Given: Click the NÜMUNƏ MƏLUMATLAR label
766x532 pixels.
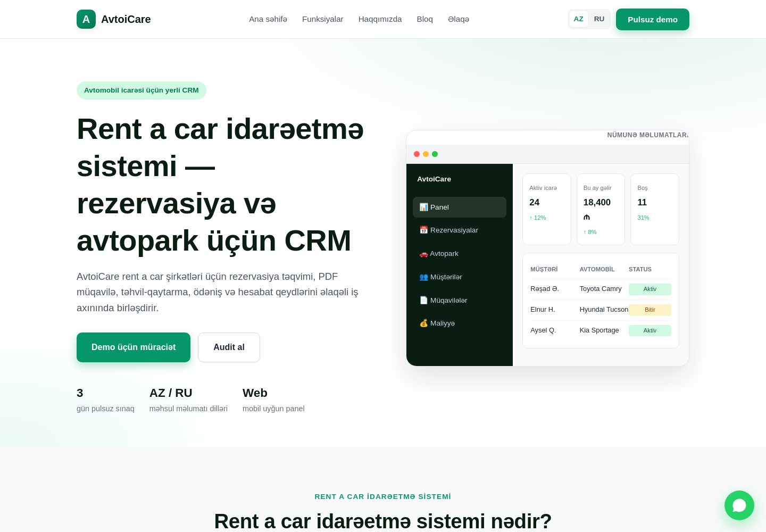Looking at the screenshot, I should click(x=648, y=135).
